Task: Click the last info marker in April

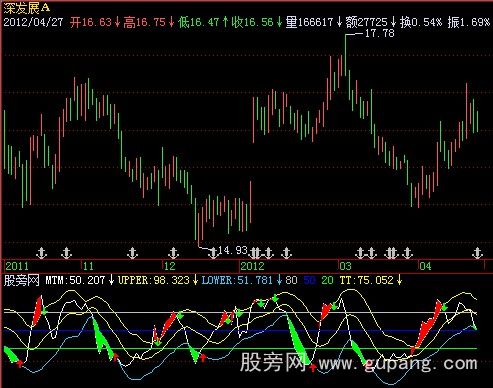Action: click(478, 253)
